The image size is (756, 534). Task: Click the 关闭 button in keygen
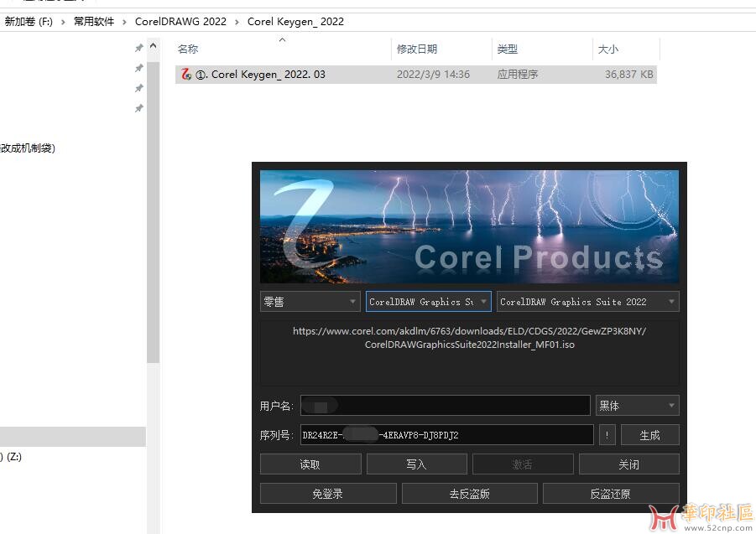click(628, 464)
